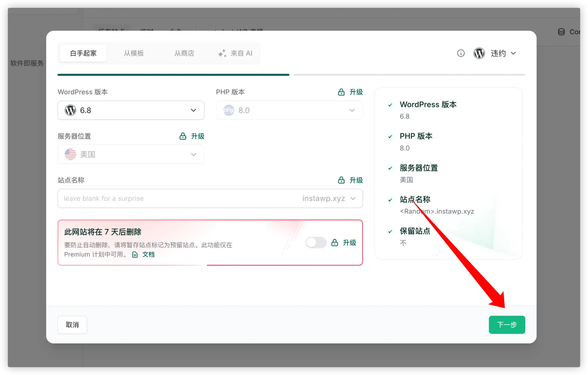This screenshot has height=375, width=588.
Task: Click the 此网站将在 7 天后删除 heading
Action: point(103,232)
